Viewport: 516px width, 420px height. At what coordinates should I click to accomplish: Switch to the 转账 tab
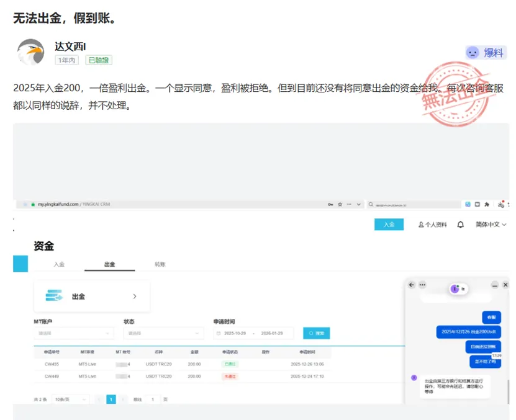pos(160,264)
